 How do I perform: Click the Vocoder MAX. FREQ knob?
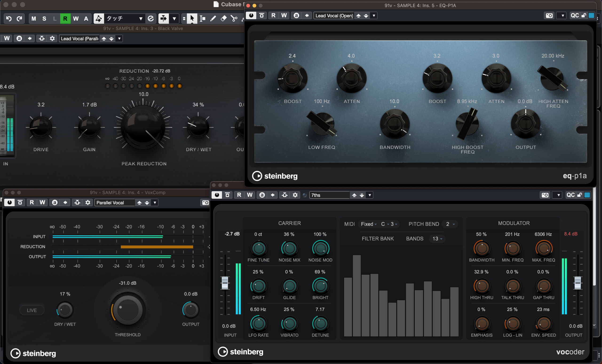544,249
